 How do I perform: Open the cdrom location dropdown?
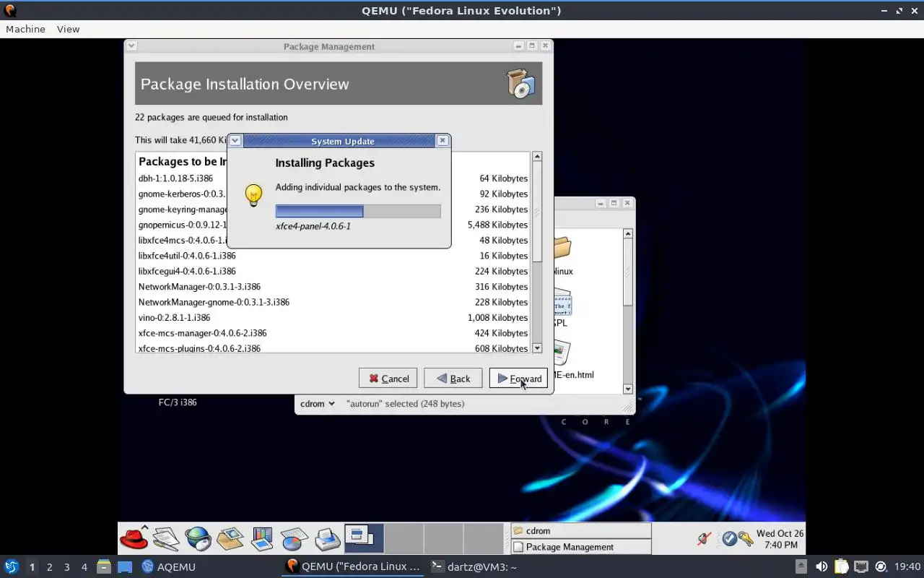(318, 404)
